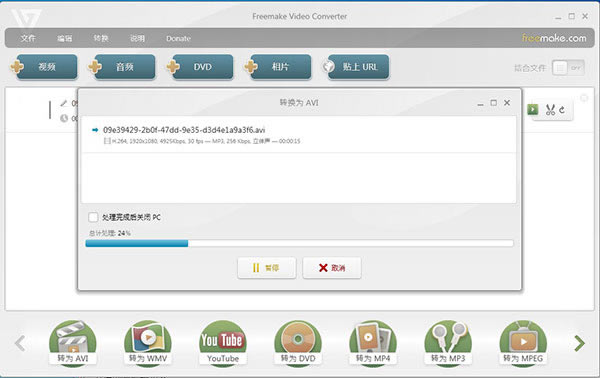This screenshot has height=378, width=600.
Task: Paste a URL with 贴上 URL button
Action: [359, 67]
